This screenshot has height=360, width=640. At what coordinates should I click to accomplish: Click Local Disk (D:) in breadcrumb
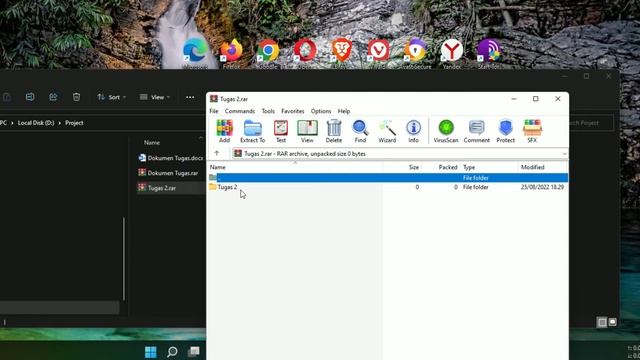point(36,123)
